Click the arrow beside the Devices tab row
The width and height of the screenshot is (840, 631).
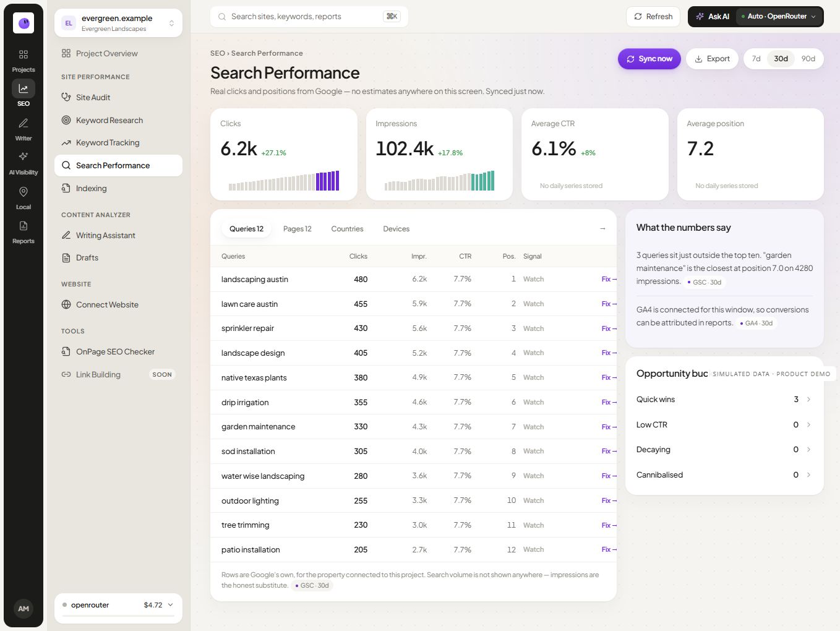point(602,229)
